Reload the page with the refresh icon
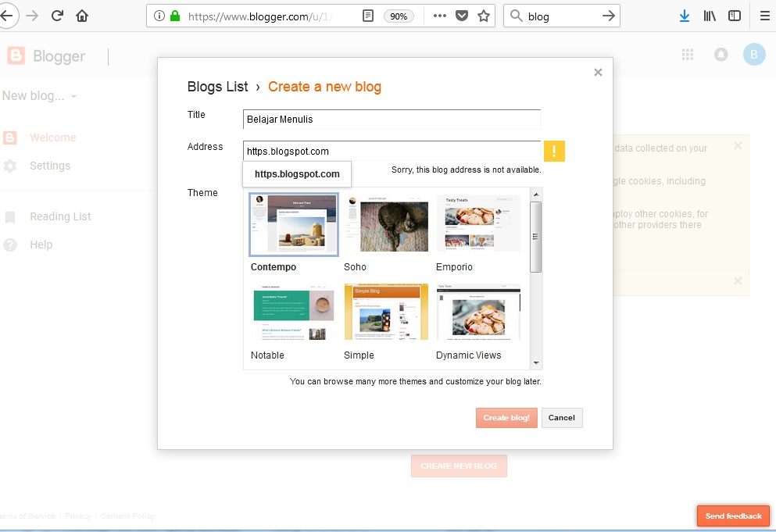The height and width of the screenshot is (532, 776). [x=57, y=16]
